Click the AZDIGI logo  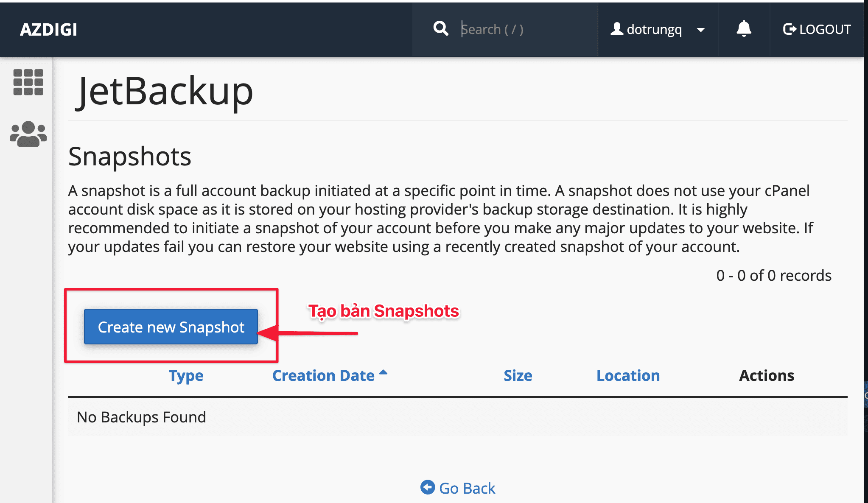(x=48, y=29)
